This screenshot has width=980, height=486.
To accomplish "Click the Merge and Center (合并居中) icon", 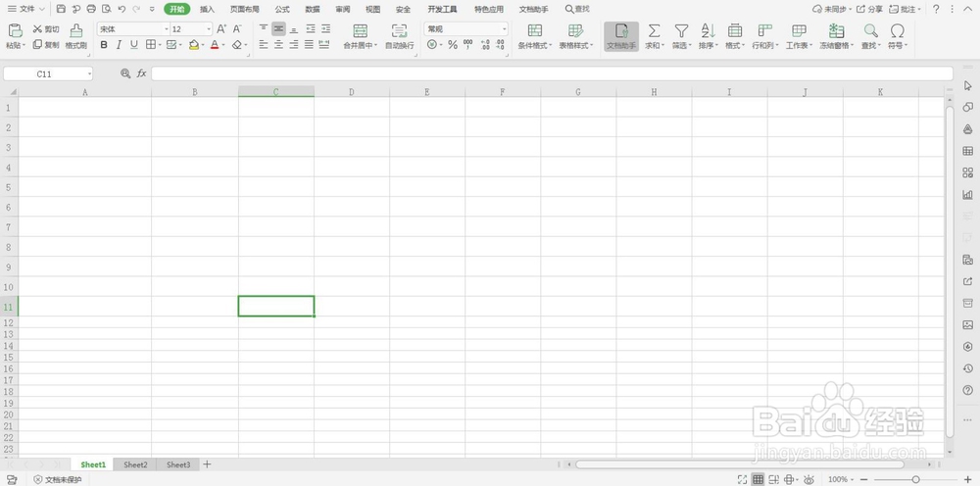I will (x=360, y=30).
